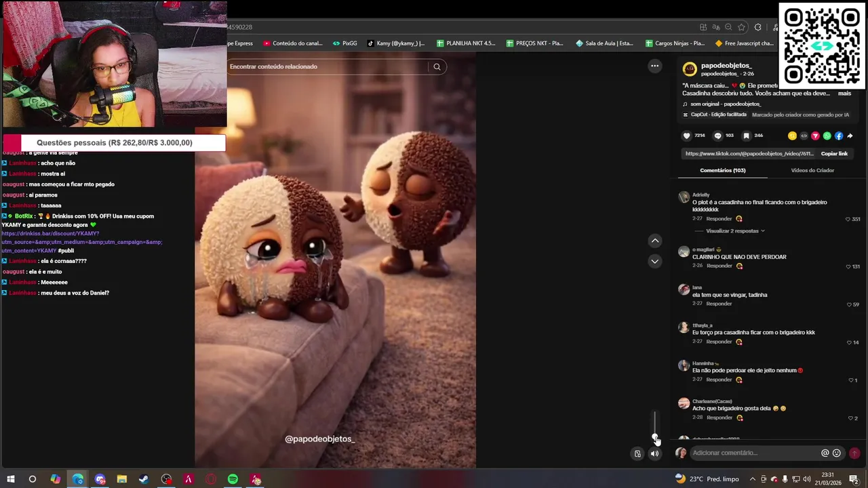Viewport: 868px width, 488px height.
Task: Post comment with the red arrow button
Action: click(x=854, y=453)
